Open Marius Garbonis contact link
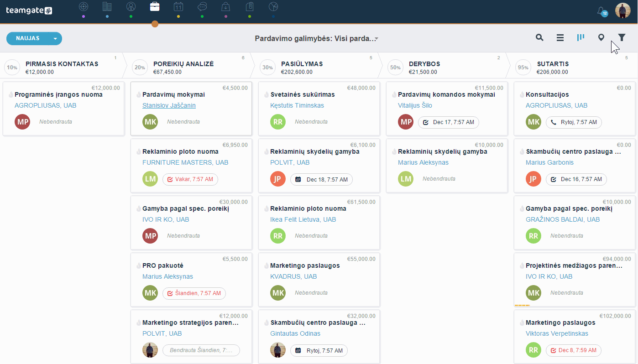638x364 pixels. point(549,162)
